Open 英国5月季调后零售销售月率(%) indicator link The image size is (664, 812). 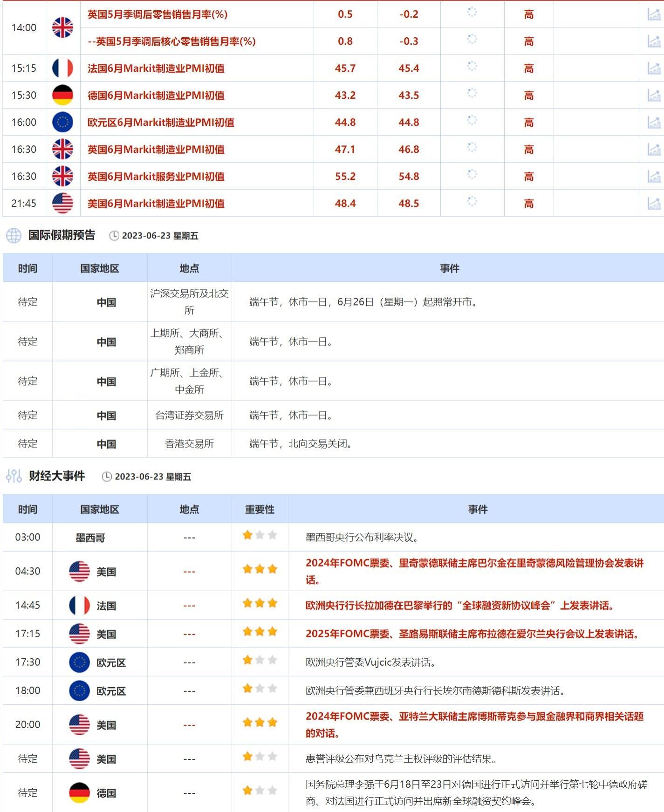[157, 14]
